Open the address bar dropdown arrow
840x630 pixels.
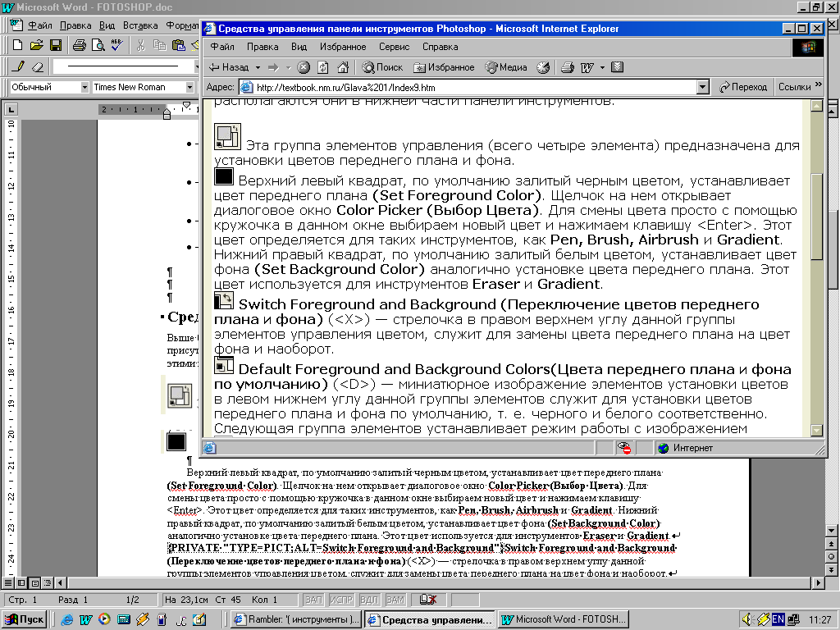point(703,87)
